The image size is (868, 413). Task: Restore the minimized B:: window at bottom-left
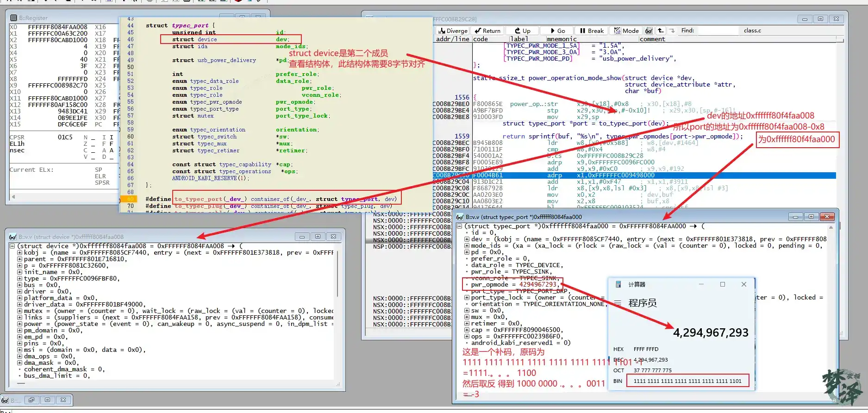pyautogui.click(x=31, y=400)
